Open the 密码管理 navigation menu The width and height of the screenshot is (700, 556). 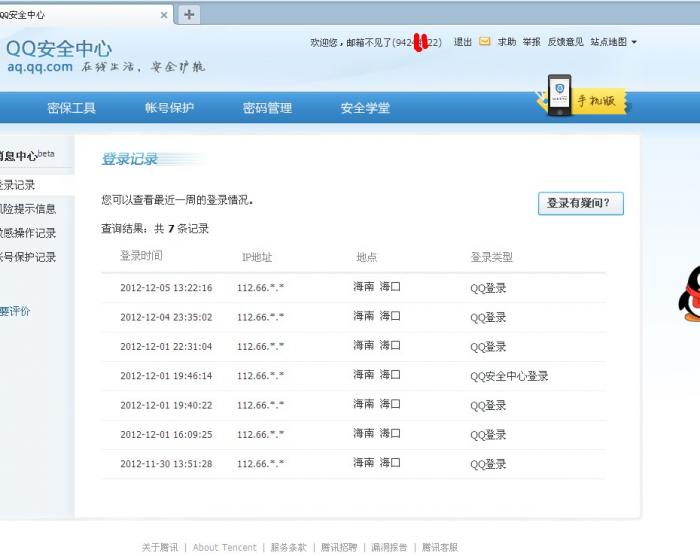pyautogui.click(x=267, y=108)
